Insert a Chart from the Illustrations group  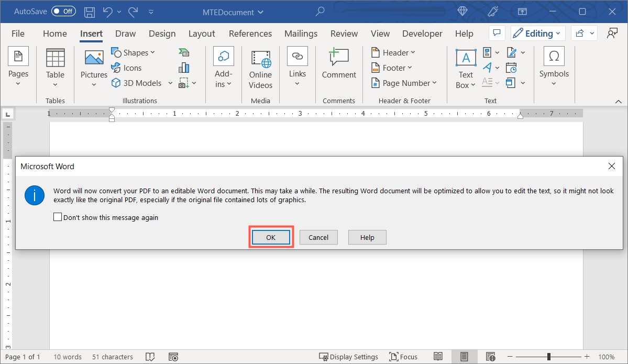click(183, 67)
